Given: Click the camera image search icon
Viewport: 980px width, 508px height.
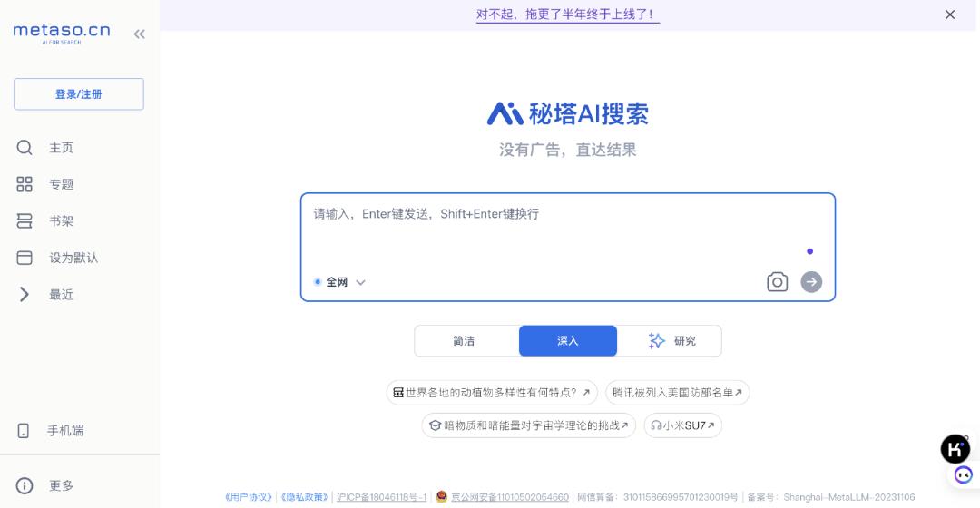Looking at the screenshot, I should [778, 282].
